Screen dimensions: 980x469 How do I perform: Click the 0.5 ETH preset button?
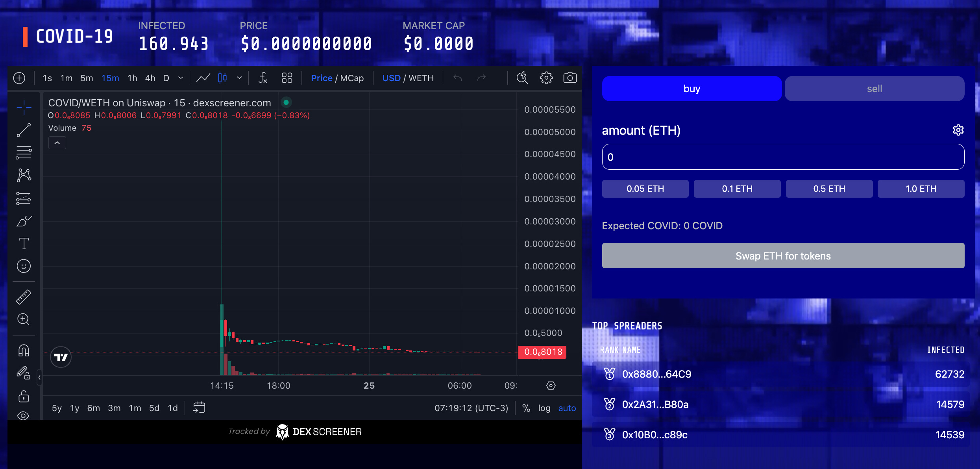click(829, 189)
